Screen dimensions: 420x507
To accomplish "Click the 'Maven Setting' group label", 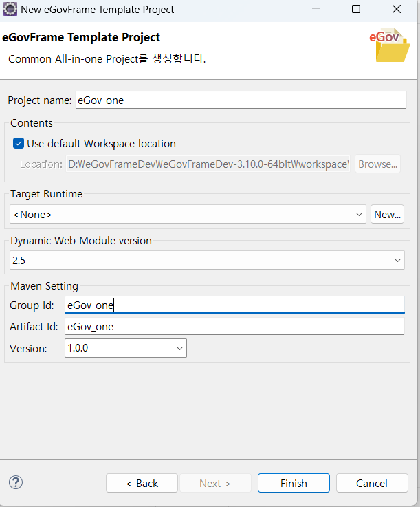I will 44,286.
